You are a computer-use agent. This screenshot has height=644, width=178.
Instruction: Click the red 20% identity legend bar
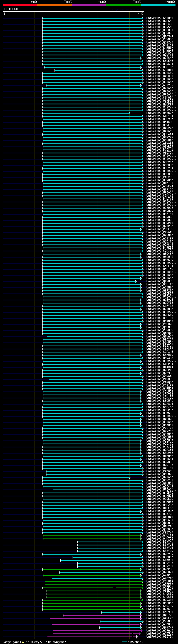coord(20,5)
